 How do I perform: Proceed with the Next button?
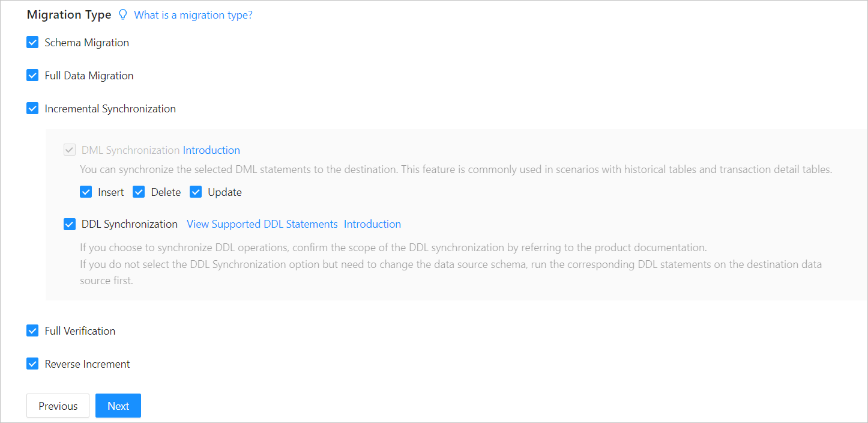click(x=118, y=406)
